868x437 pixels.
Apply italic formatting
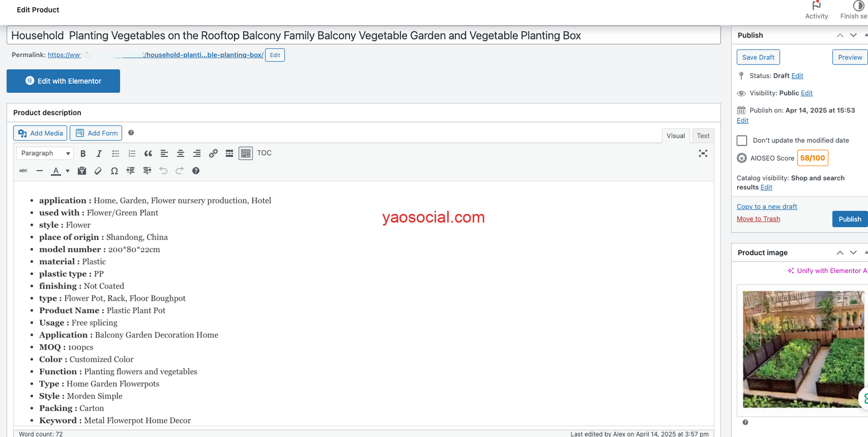[x=99, y=154]
